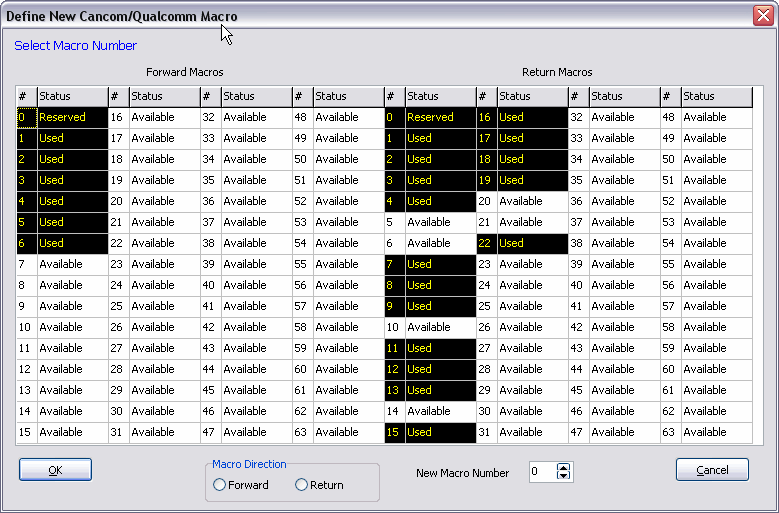779x513 pixels.
Task: Close the Define New Cancom/Qualcomm Macro dialog
Action: (x=762, y=16)
